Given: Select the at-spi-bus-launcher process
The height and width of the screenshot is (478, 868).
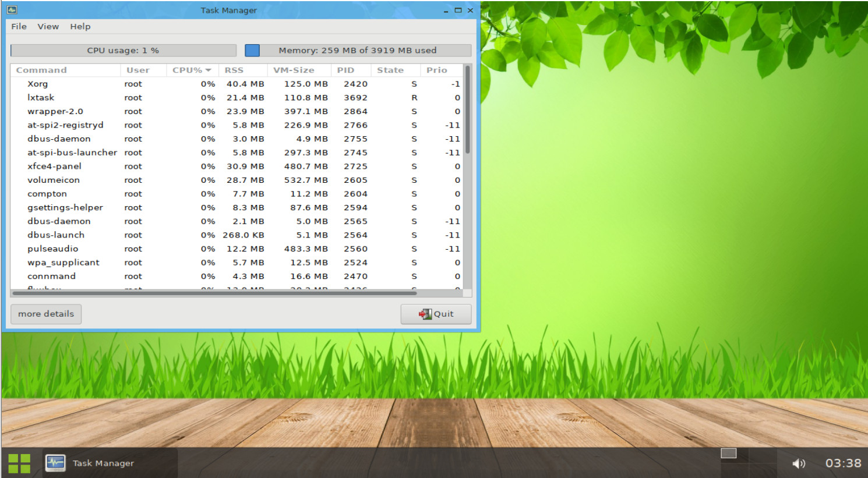Looking at the screenshot, I should click(x=237, y=153).
